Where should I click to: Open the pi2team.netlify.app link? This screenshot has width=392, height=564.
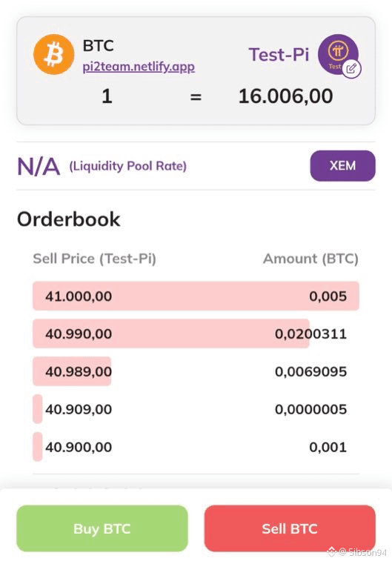[139, 67]
